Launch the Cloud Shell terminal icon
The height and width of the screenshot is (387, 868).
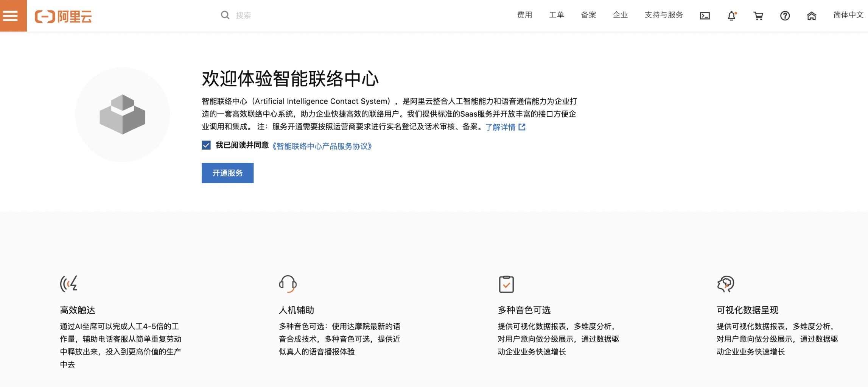(705, 16)
